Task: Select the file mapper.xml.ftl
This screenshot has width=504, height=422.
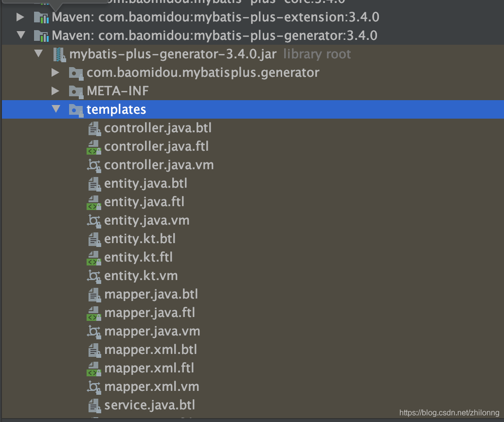Action: click(x=149, y=368)
